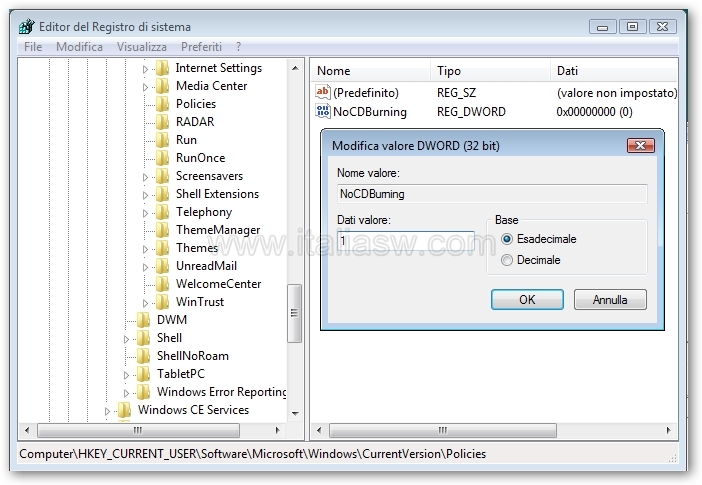The image size is (702, 485).
Task: Click the UnreadMail folder icon
Action: [x=163, y=266]
